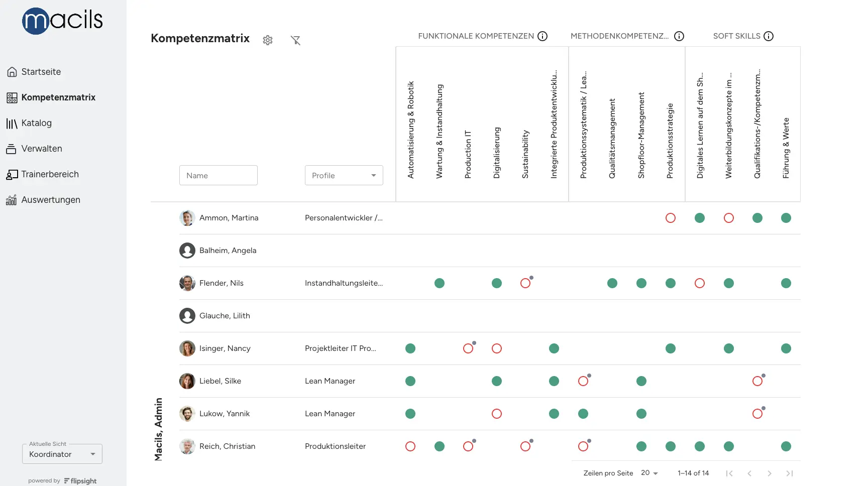Open Nils Flender's profile picture
The image size is (868, 486).
pos(187,283)
